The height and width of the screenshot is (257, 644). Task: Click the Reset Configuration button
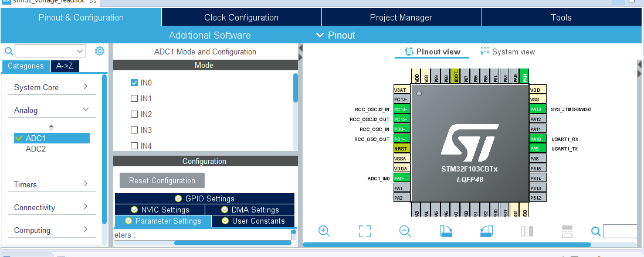coord(162,180)
